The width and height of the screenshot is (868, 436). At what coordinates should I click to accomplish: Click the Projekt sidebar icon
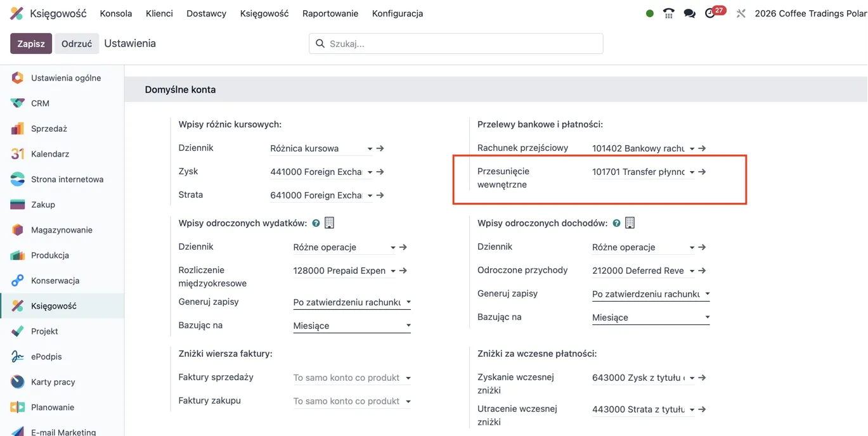pos(18,331)
